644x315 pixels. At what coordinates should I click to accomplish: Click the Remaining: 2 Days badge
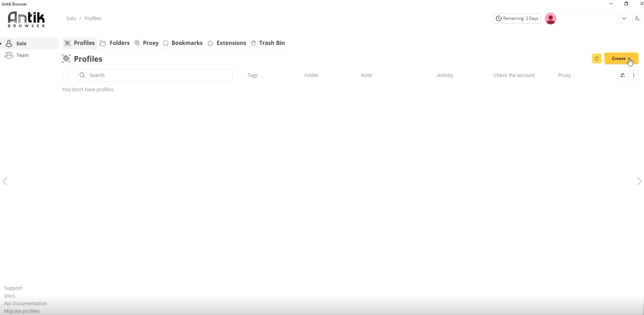click(x=517, y=18)
